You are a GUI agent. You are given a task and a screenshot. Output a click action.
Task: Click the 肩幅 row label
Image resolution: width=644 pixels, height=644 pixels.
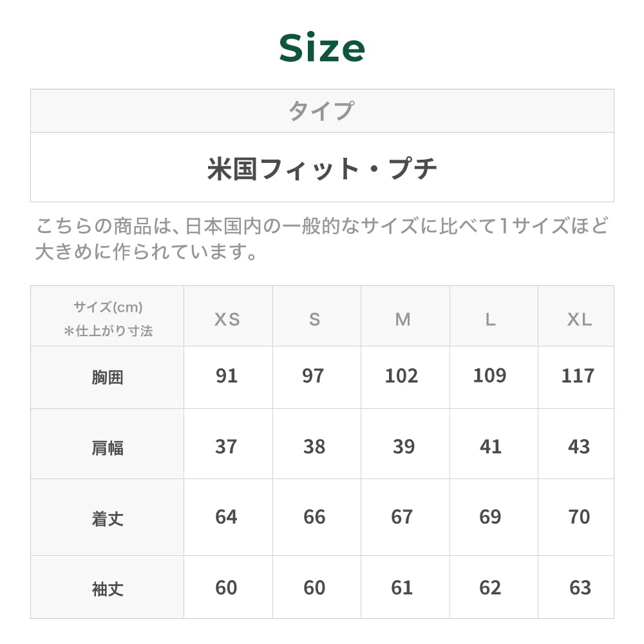(x=108, y=448)
